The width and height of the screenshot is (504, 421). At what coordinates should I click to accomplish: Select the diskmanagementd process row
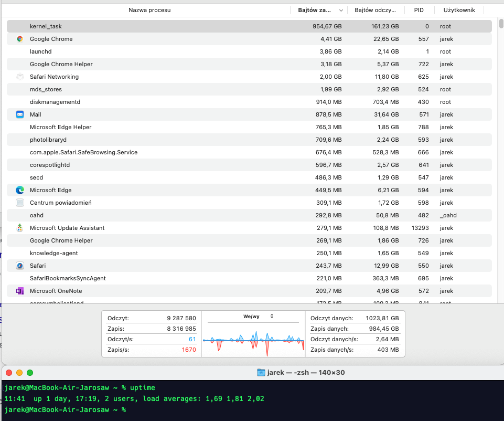pos(249,102)
